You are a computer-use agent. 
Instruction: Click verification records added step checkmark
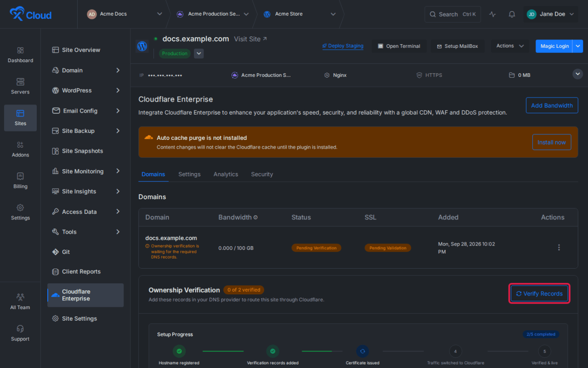pyautogui.click(x=273, y=351)
